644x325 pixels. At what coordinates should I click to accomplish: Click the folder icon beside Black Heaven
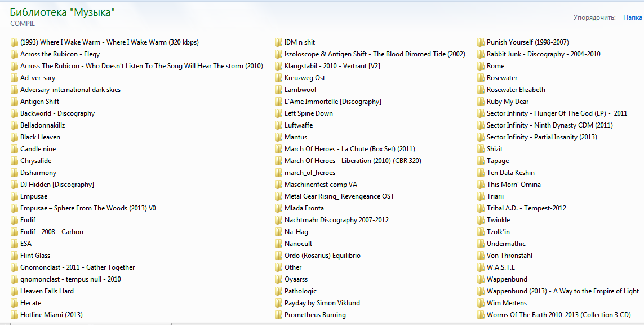(x=15, y=137)
